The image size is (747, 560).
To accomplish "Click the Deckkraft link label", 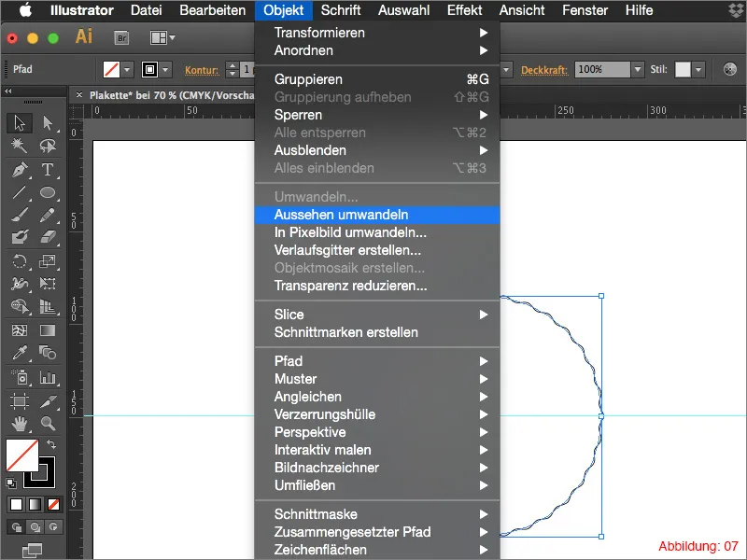I will 544,70.
